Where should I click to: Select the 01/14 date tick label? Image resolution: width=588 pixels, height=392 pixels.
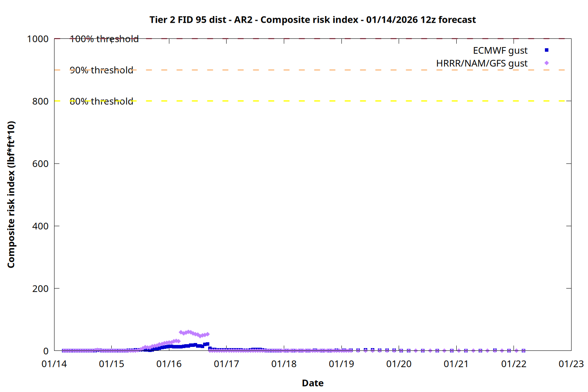(54, 364)
